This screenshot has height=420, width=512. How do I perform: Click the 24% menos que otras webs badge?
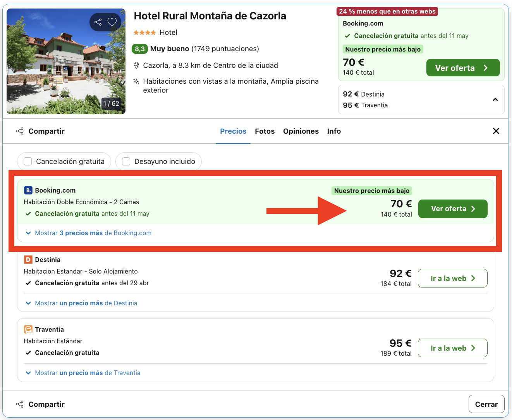click(x=387, y=11)
